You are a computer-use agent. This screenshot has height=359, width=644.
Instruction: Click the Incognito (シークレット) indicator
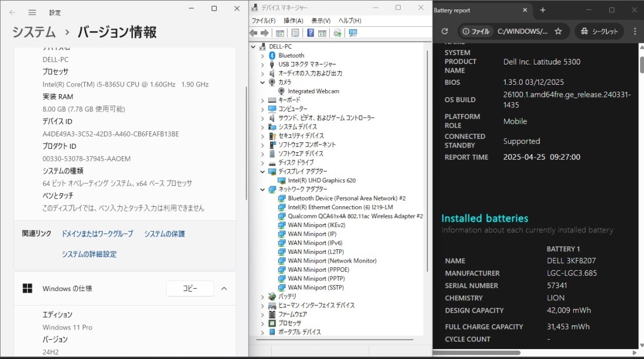point(599,31)
